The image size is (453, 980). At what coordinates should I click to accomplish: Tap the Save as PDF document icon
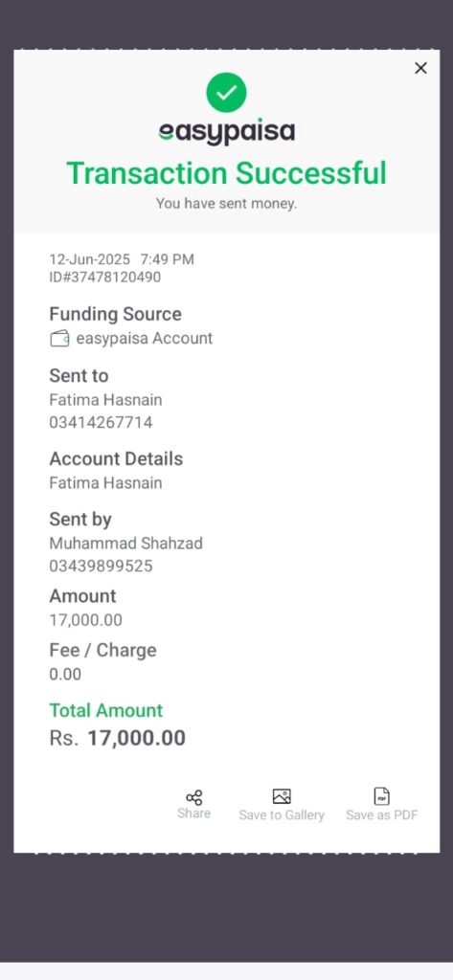coord(382,796)
